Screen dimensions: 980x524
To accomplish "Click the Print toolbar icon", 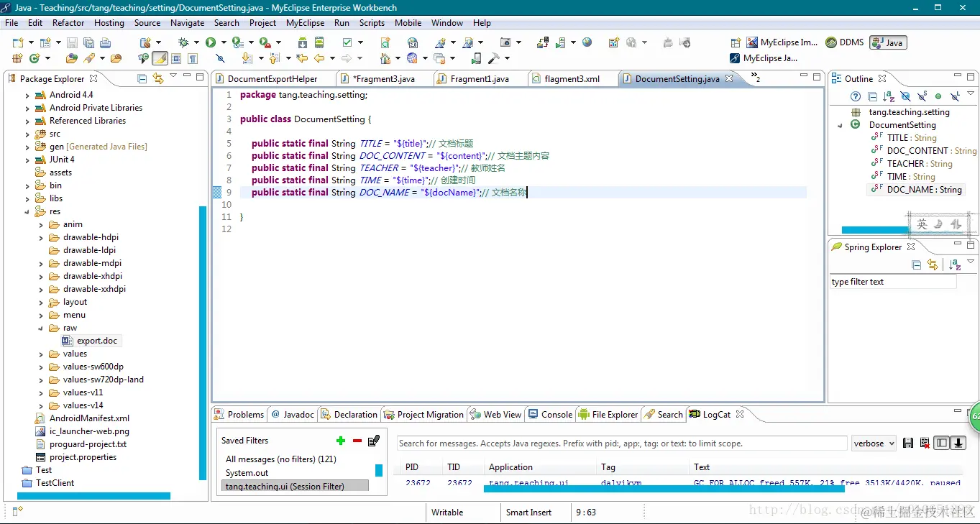I will click(105, 42).
